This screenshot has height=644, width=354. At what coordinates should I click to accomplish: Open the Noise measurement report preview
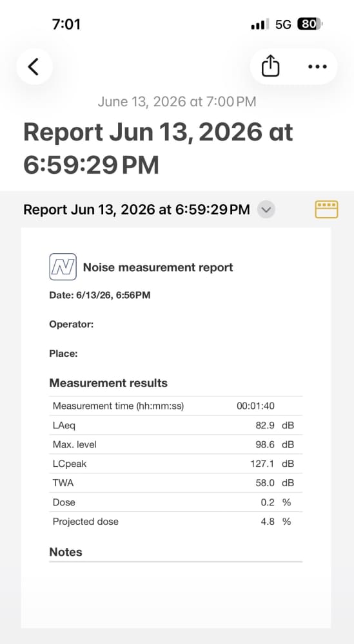(176, 428)
